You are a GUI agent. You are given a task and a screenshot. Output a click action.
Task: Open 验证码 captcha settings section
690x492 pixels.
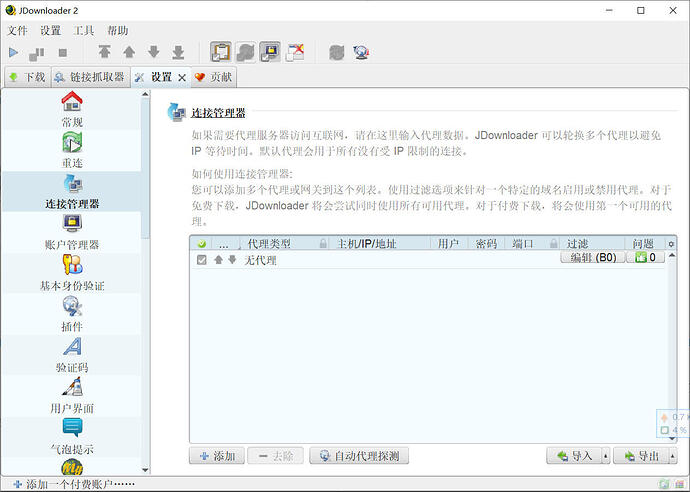pos(72,355)
